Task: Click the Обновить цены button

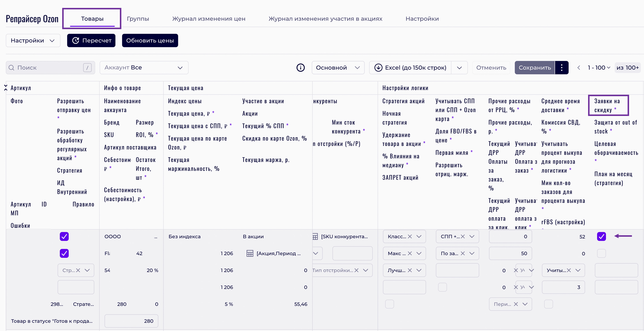Action: [x=150, y=41]
